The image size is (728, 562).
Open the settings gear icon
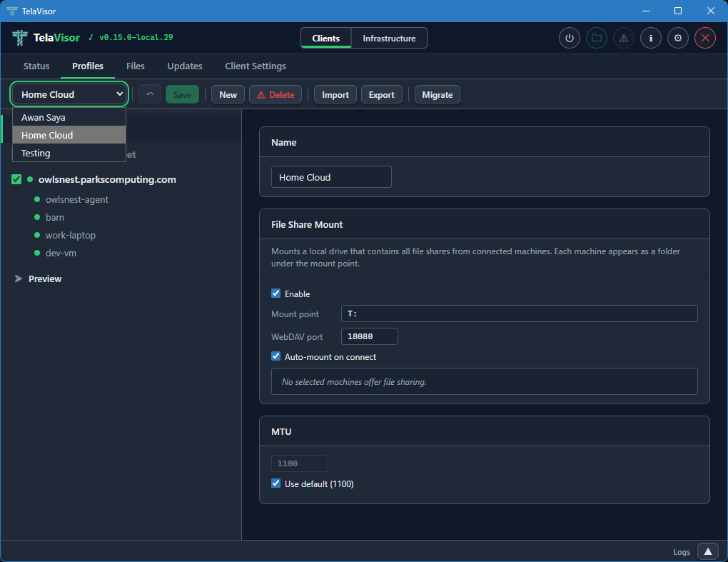[x=678, y=38]
